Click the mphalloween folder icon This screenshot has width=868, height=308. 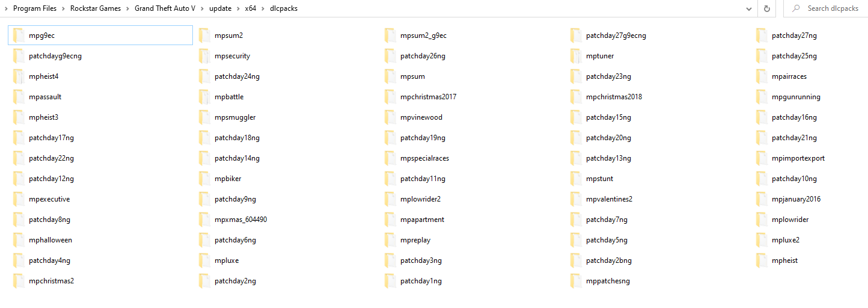(x=18, y=240)
